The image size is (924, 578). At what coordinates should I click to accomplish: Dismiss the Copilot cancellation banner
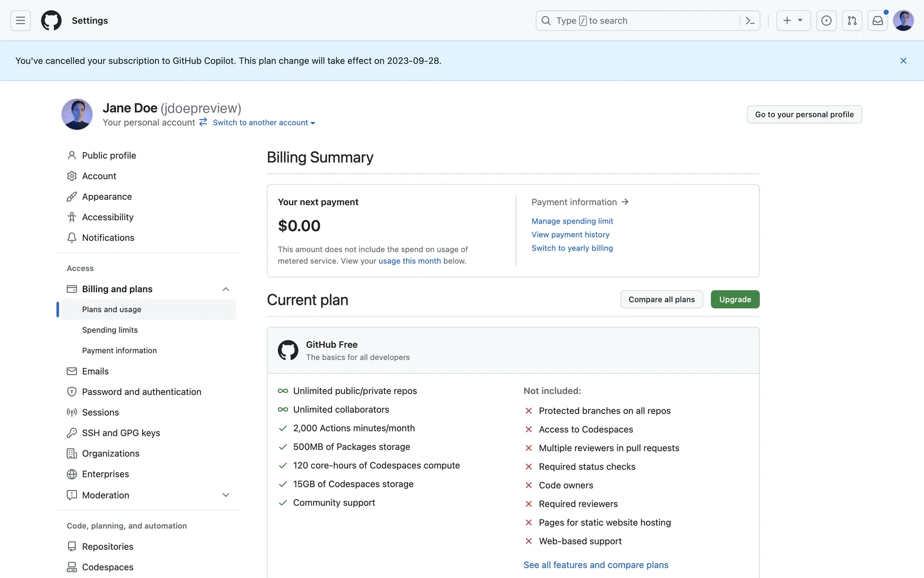pyautogui.click(x=903, y=61)
